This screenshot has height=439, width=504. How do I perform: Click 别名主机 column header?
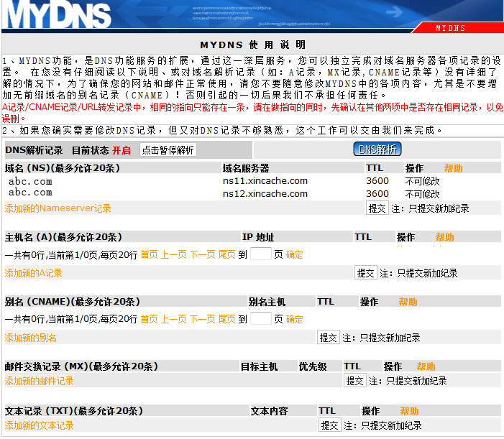click(267, 302)
